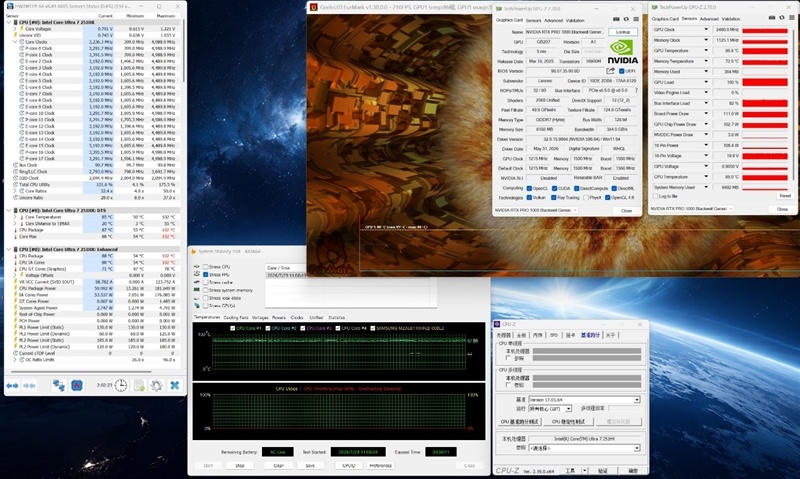Viewport: 800px width, 479px height.
Task: Click Save button in AIDA64 stability test
Action: click(310, 465)
